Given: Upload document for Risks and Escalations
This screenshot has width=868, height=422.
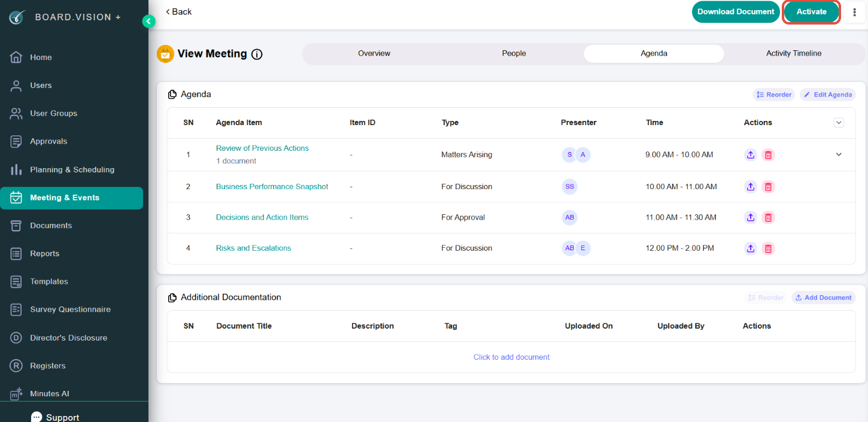Looking at the screenshot, I should point(751,248).
